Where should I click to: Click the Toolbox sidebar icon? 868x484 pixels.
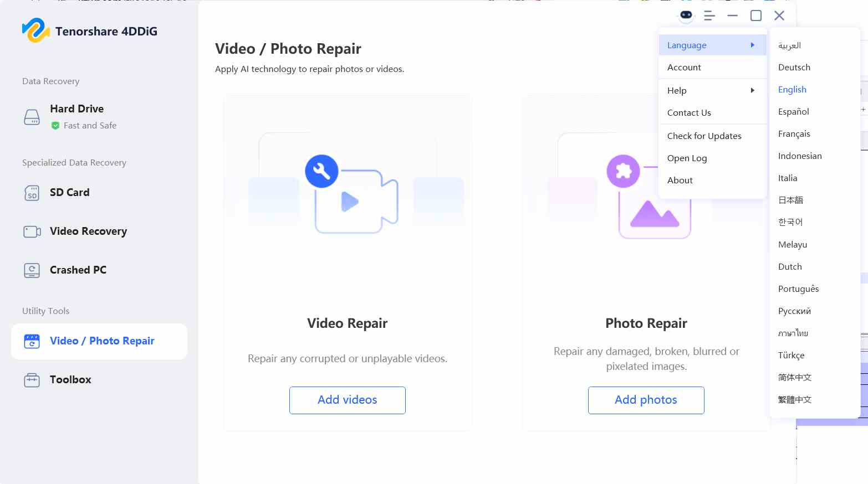coord(32,380)
